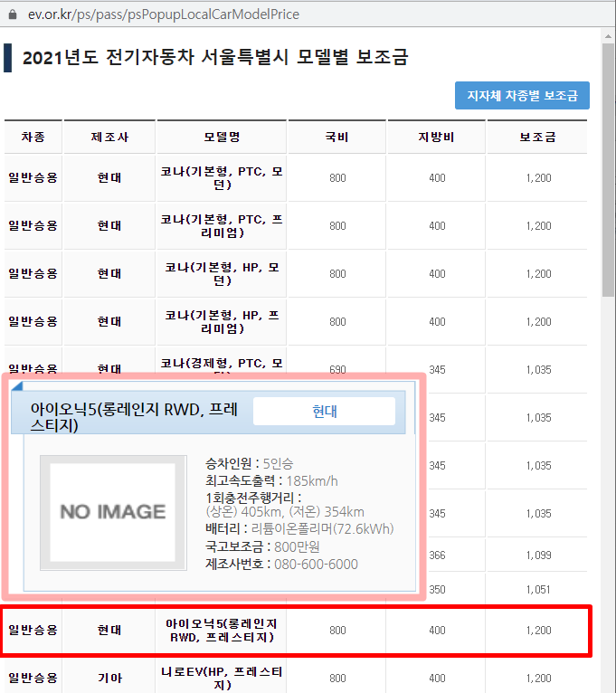Image resolution: width=616 pixels, height=693 pixels.
Task: Select model 코나(기본형, HP, 프리미엄)
Action: 222,322
